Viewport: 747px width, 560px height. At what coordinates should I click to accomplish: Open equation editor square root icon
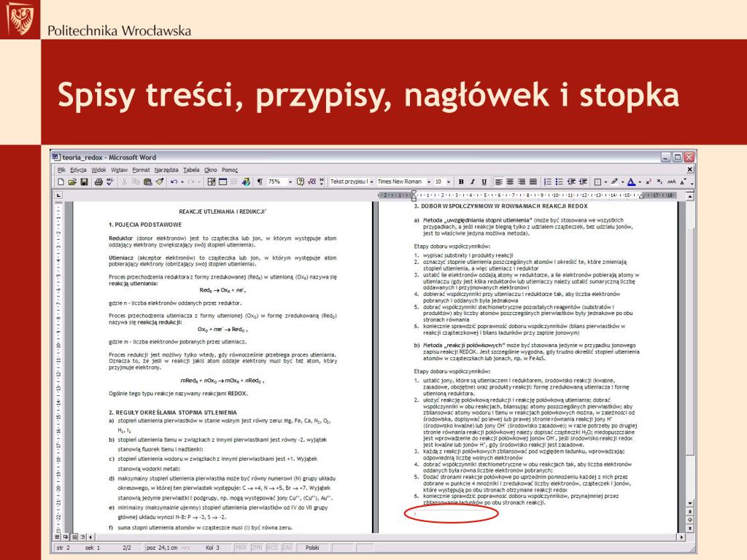point(311,182)
